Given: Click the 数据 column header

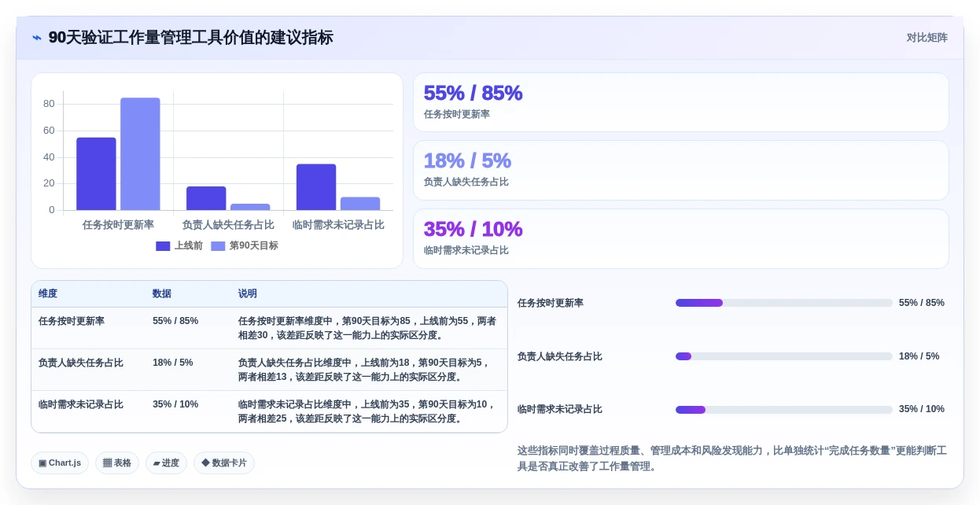Looking at the screenshot, I should pos(162,293).
